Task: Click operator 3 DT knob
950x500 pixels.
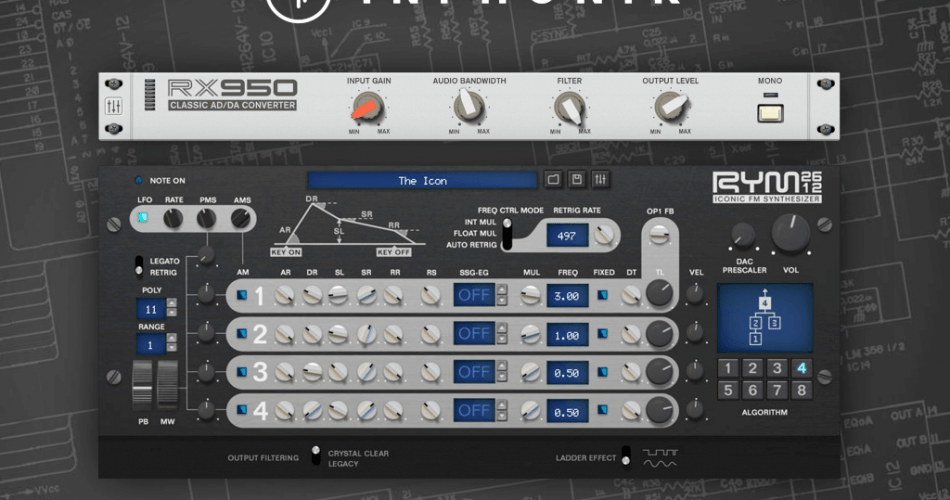Action: [x=631, y=372]
